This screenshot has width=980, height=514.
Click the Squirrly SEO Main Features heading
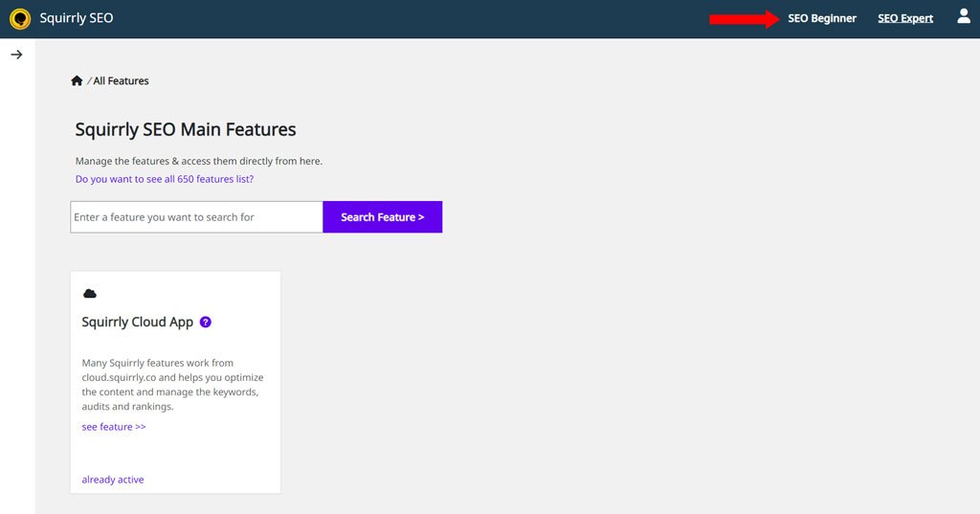(186, 129)
